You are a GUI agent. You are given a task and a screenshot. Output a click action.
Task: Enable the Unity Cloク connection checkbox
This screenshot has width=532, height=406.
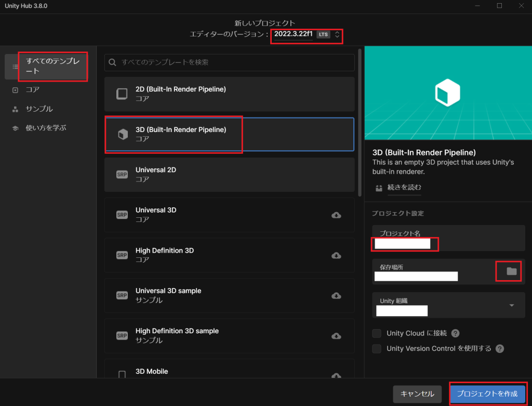pos(377,333)
